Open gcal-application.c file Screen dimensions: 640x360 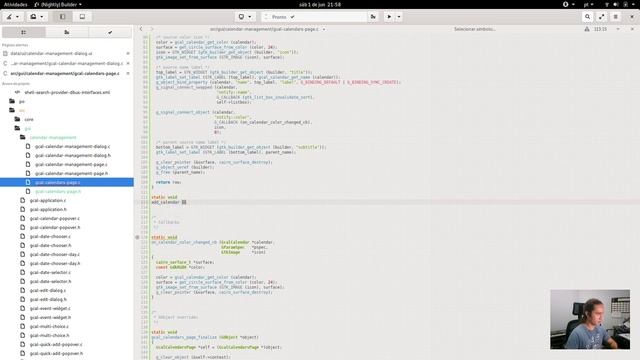48,200
